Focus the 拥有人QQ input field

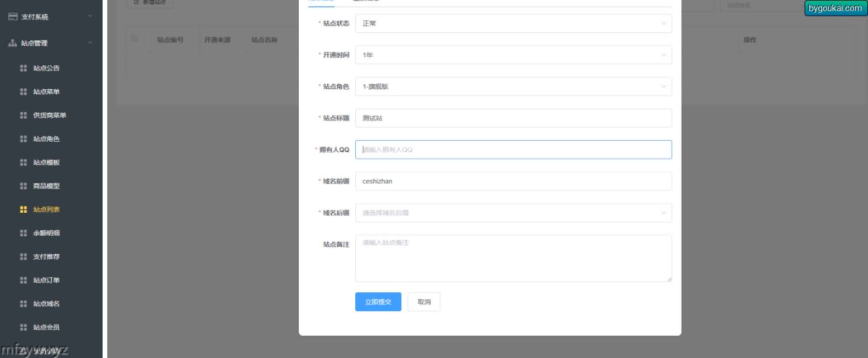tap(513, 150)
